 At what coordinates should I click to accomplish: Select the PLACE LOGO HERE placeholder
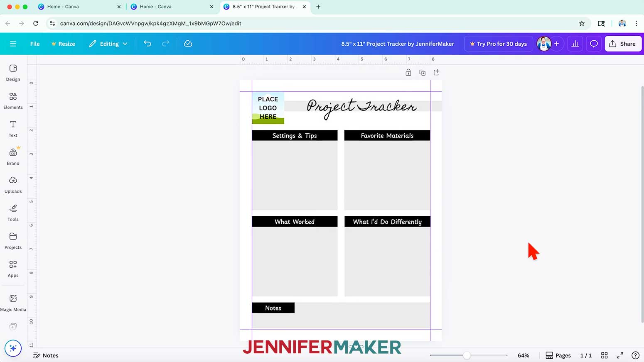(268, 108)
